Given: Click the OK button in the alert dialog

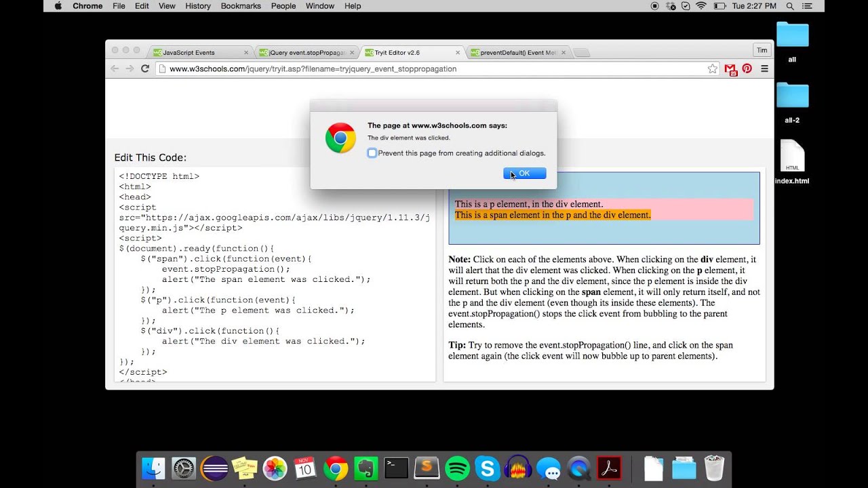Looking at the screenshot, I should point(524,174).
